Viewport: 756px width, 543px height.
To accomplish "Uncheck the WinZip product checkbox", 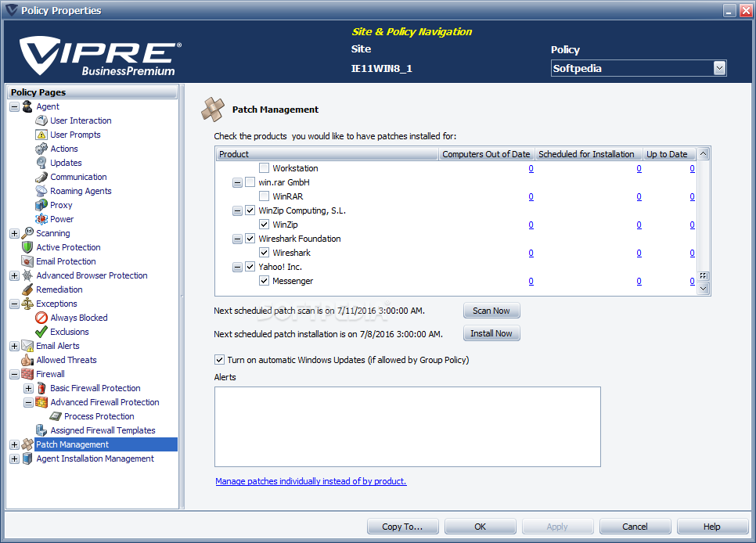I will (x=264, y=225).
